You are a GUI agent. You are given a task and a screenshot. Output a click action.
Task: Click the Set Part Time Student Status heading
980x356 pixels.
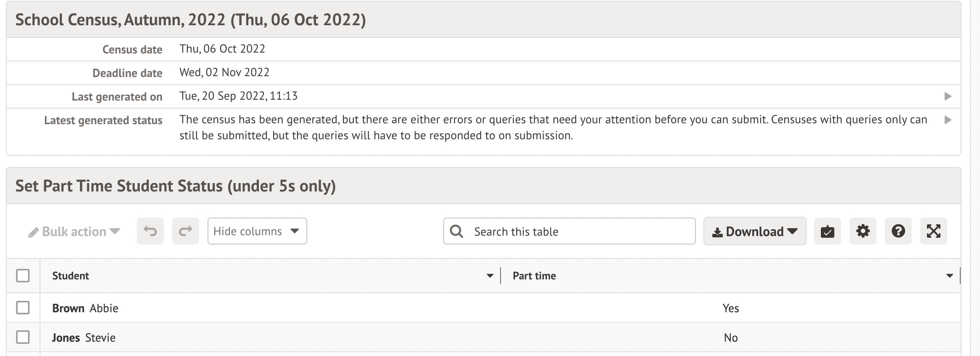(176, 186)
